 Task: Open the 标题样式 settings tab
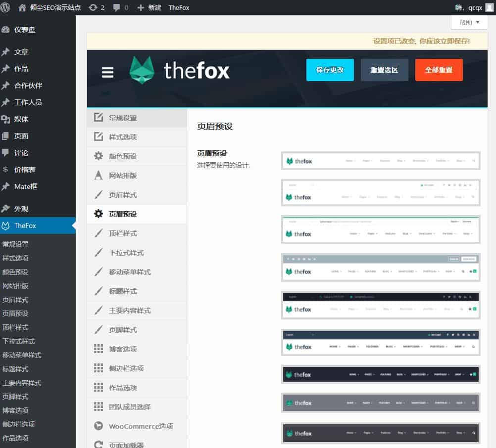(x=137, y=291)
